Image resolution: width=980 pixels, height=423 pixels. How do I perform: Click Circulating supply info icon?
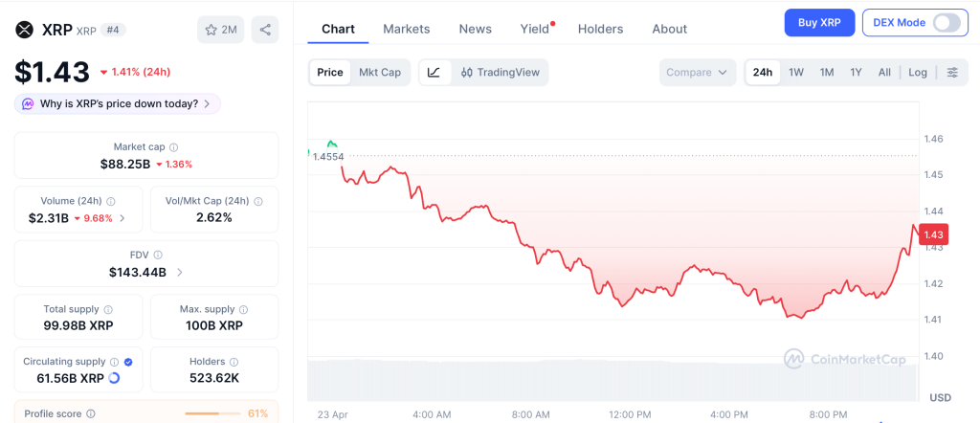[x=114, y=363]
